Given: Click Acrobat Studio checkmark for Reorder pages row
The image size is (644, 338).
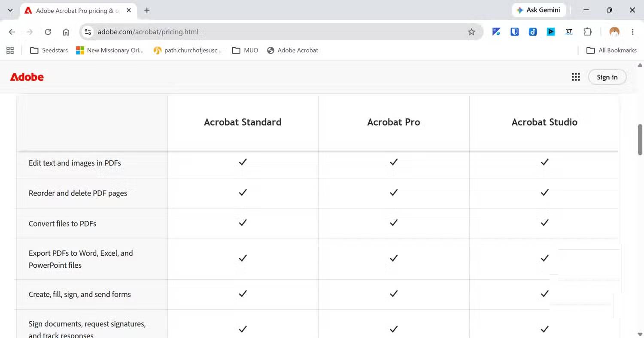Looking at the screenshot, I should click(544, 193).
